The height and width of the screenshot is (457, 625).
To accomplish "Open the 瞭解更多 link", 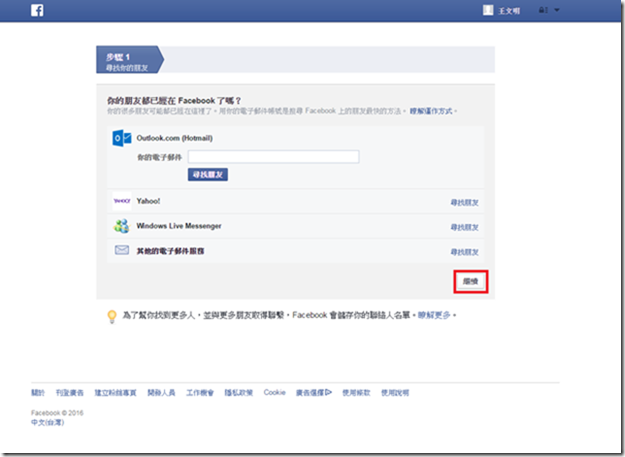I will click(434, 315).
